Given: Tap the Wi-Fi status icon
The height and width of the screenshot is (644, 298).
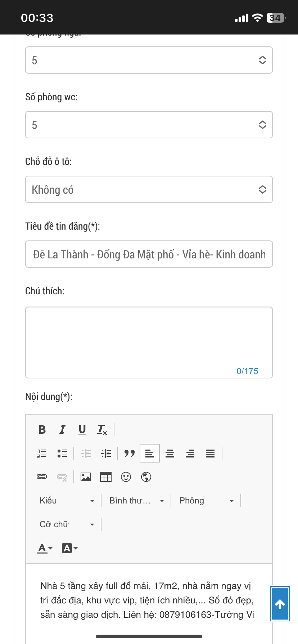Looking at the screenshot, I should click(x=257, y=18).
